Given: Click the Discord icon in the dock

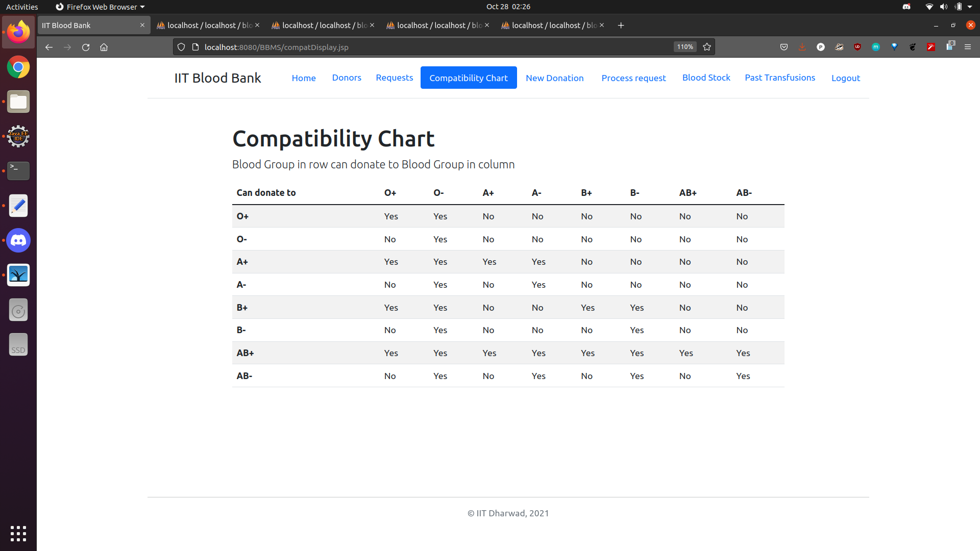Looking at the screenshot, I should point(18,240).
